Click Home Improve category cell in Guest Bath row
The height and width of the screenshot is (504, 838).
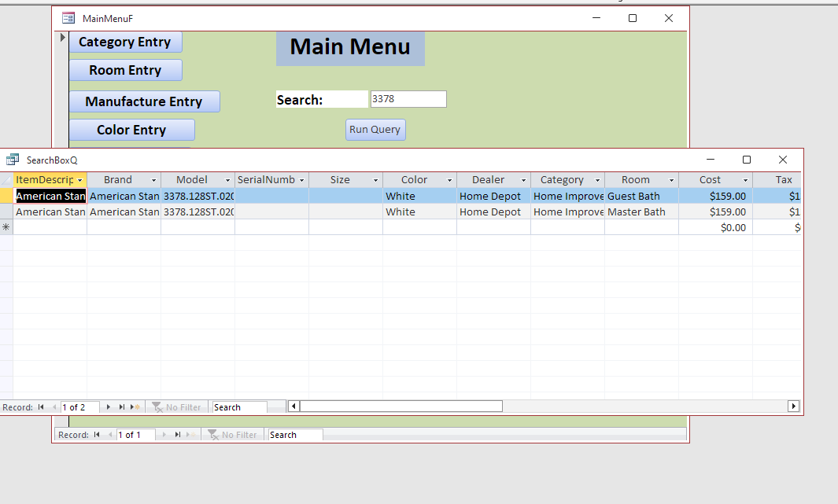(x=567, y=196)
